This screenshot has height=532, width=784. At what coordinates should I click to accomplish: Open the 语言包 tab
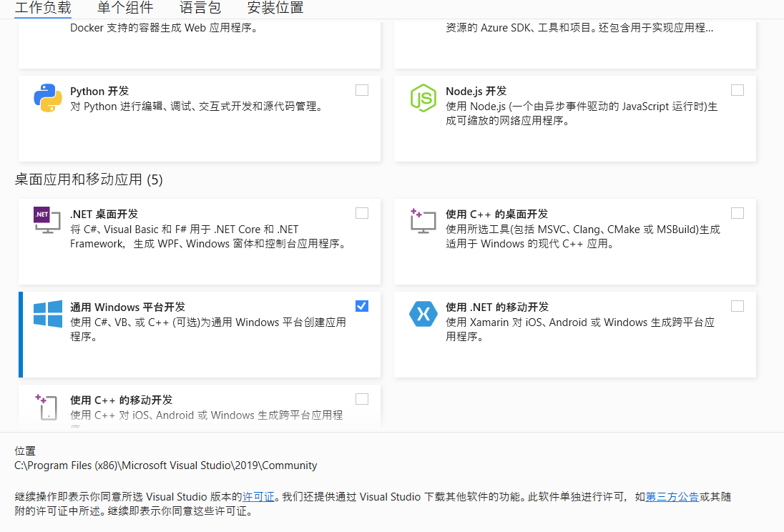(200, 9)
